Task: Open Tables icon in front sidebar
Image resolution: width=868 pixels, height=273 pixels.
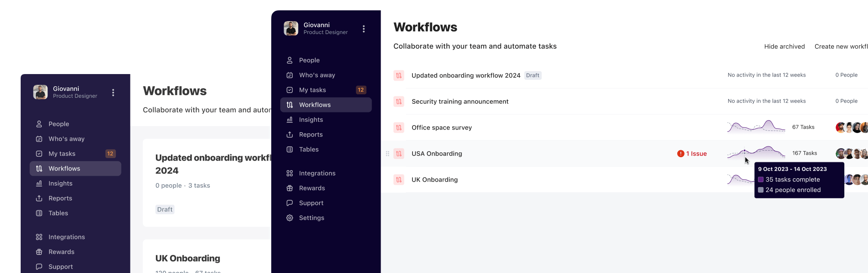Action: 290,149
